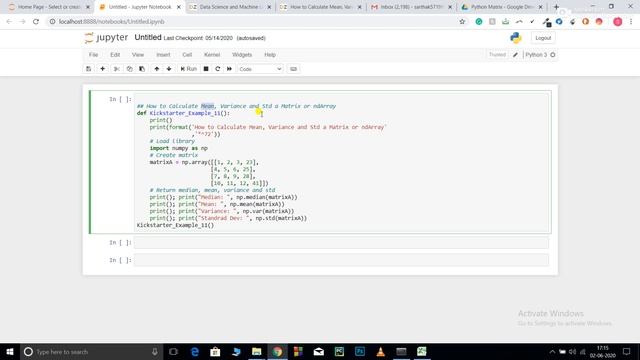The image size is (640, 360).
Task: Rename the notebook title Untitled
Action: [148, 38]
